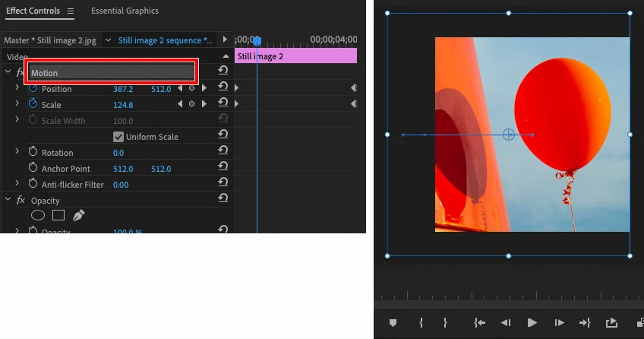The height and width of the screenshot is (339, 644).
Task: Click the Anti-flicker Filter value 0.00
Action: click(121, 185)
